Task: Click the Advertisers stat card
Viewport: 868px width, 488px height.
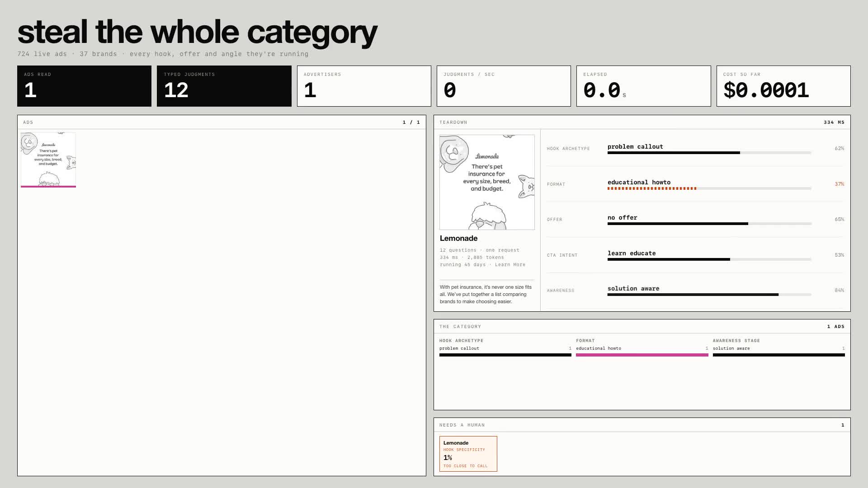Action: 364,86
